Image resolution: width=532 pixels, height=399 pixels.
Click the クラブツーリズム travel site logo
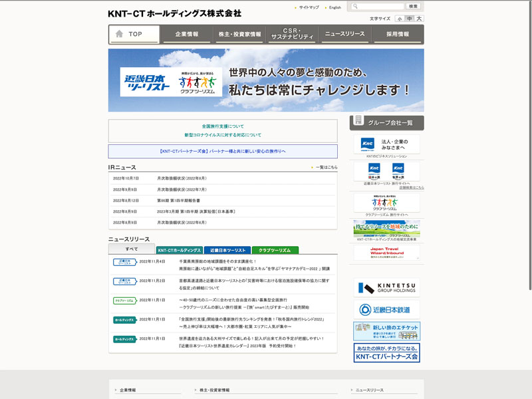[x=386, y=203]
